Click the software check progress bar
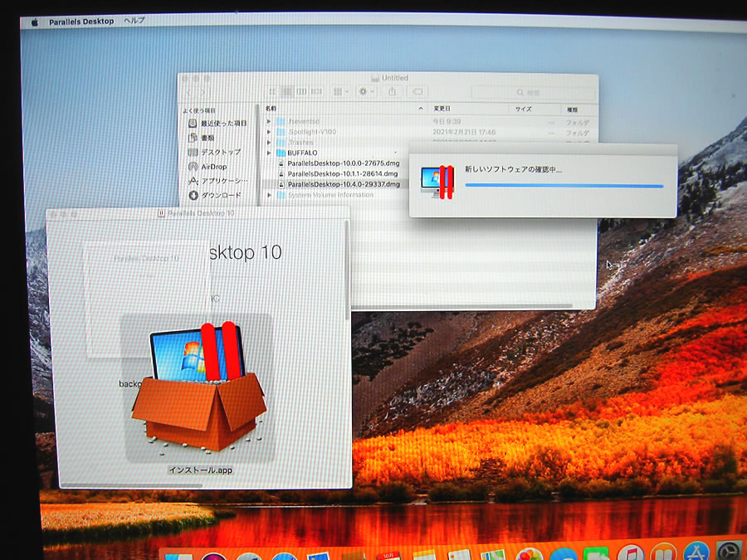This screenshot has height=560, width=747. coord(564,186)
